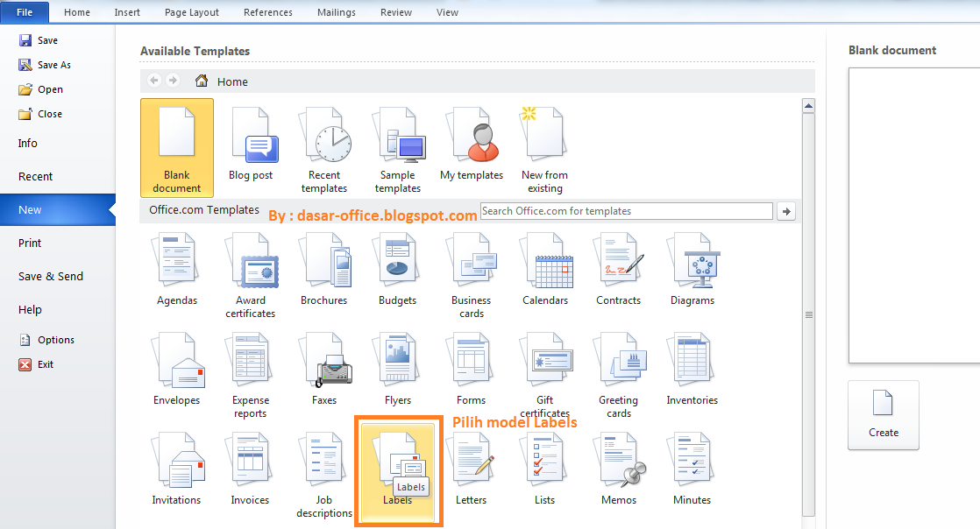
Task: Switch to the Home ribbon tab
Action: click(x=77, y=12)
